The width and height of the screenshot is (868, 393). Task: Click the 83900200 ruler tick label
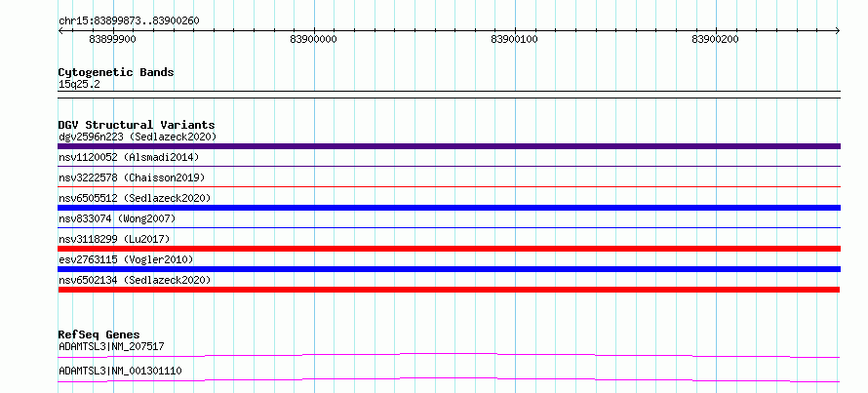tap(715, 39)
